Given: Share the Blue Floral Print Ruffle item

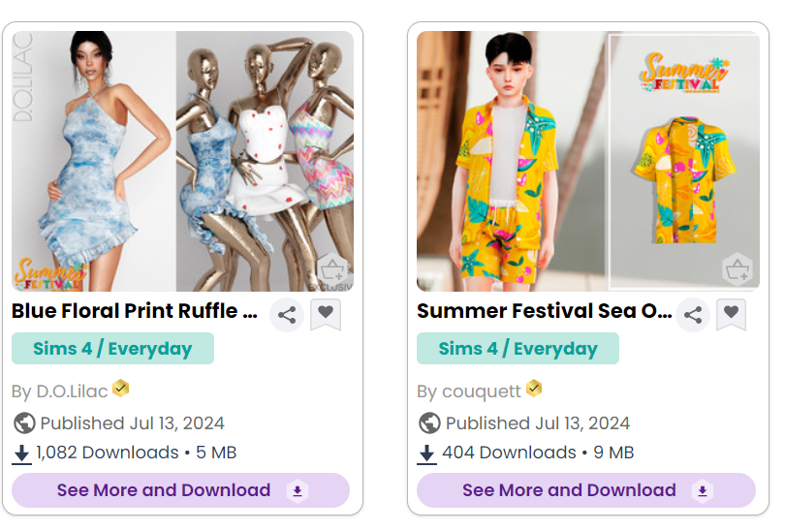Looking at the screenshot, I should coord(287,315).
